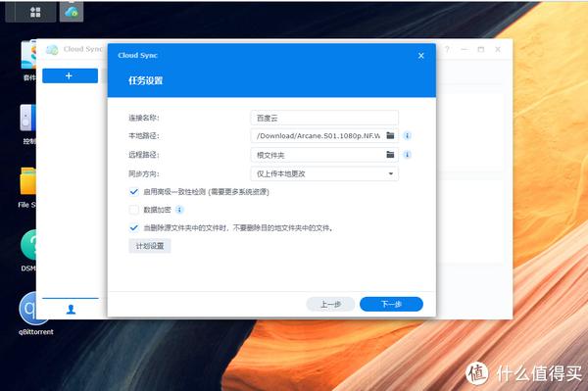
Task: Open Cloud Sync window help question mark
Action: point(447,49)
